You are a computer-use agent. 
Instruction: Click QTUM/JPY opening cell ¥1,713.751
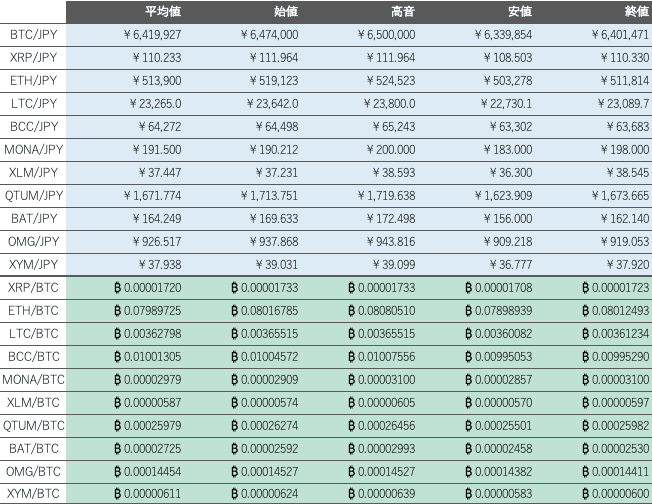click(x=269, y=195)
